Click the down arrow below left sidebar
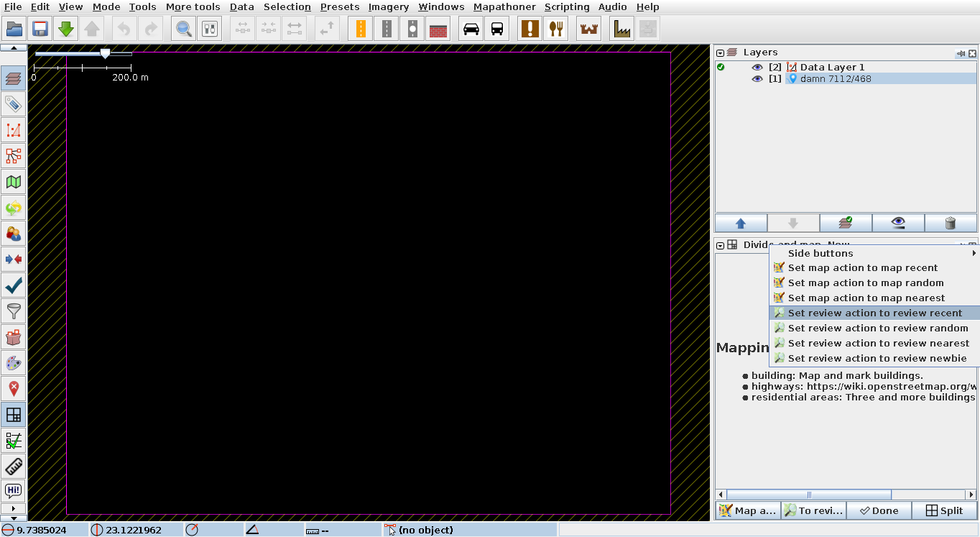The width and height of the screenshot is (980, 537). pos(13,518)
